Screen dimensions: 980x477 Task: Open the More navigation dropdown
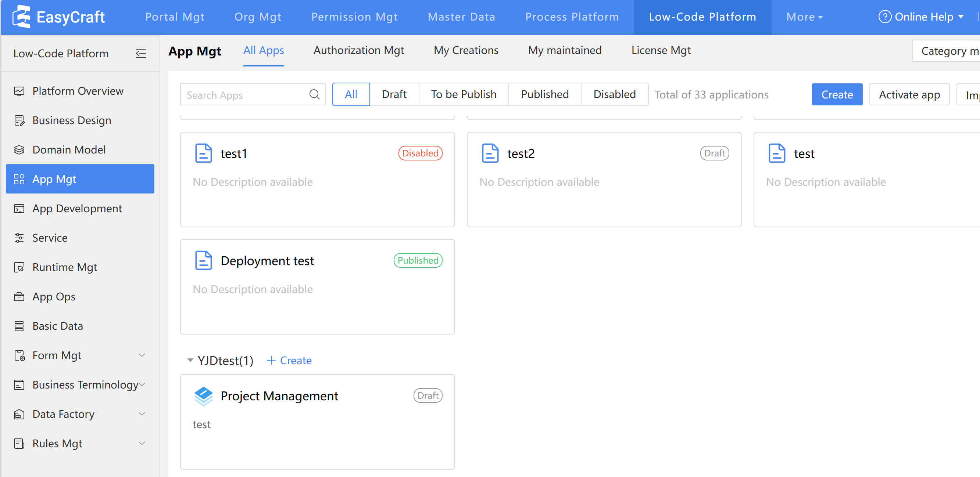coord(804,17)
